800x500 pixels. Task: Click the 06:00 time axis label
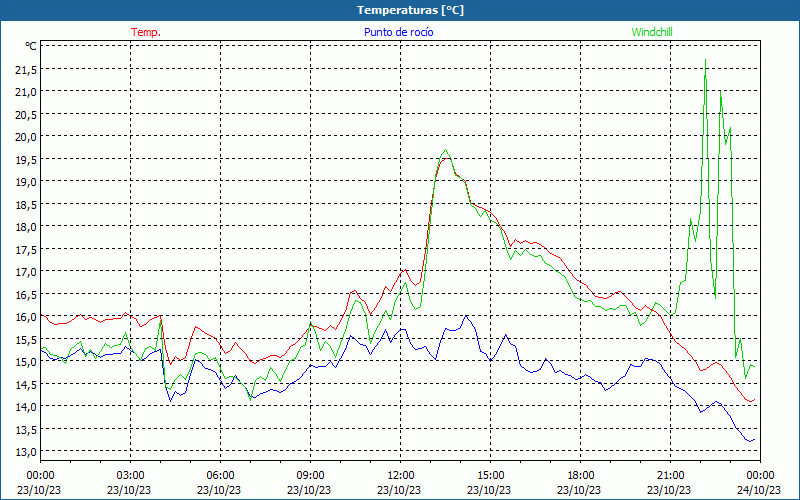(x=220, y=475)
